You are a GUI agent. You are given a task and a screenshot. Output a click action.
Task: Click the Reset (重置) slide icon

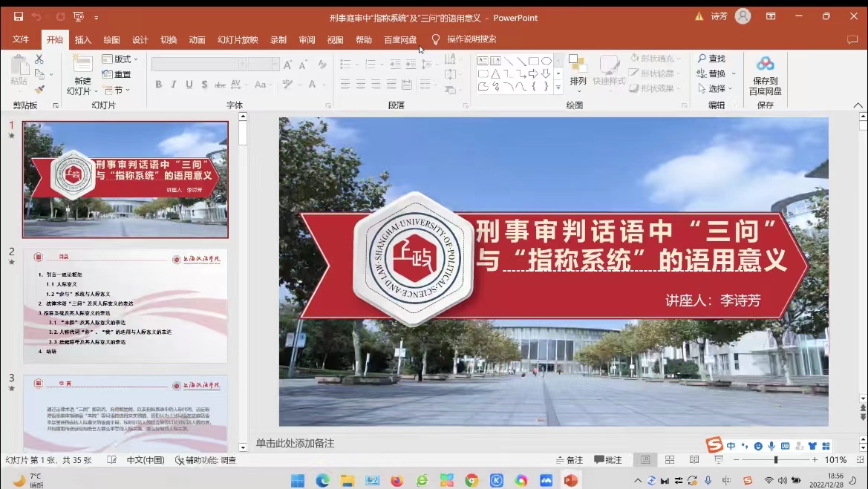tap(117, 74)
